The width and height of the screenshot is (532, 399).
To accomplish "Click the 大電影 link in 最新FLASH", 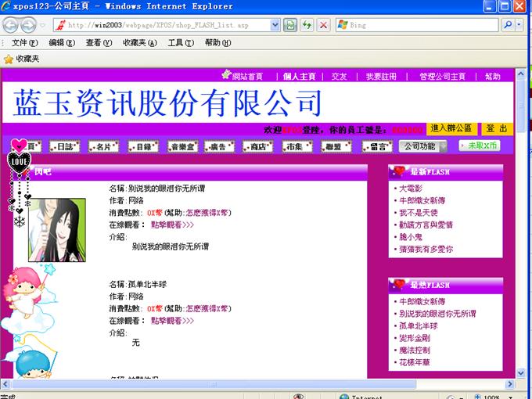I will click(x=411, y=189).
